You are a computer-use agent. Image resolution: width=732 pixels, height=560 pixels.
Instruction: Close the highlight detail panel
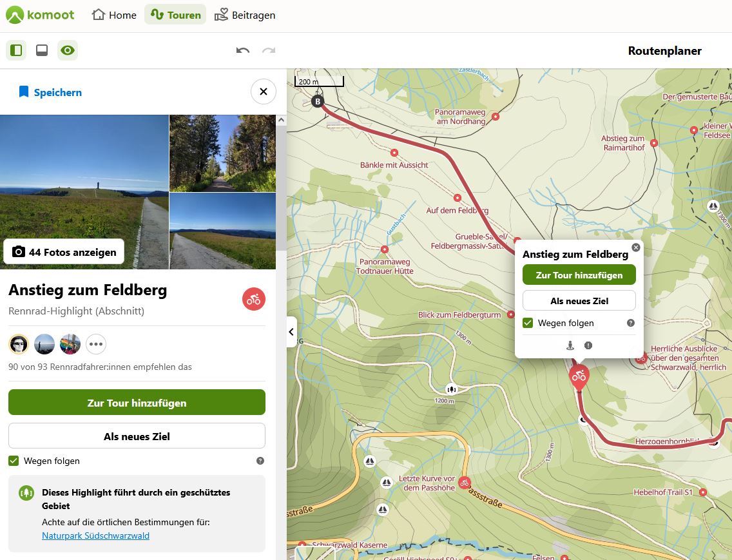click(263, 92)
